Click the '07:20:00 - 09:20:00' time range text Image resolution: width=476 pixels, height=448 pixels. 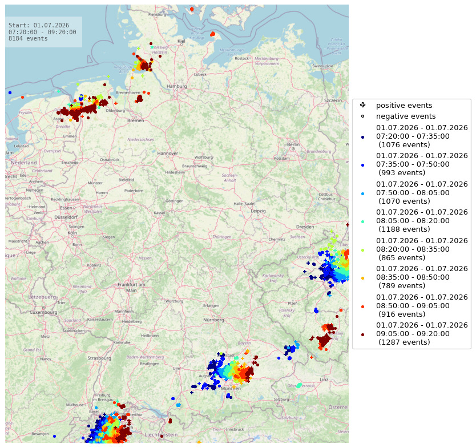(42, 32)
